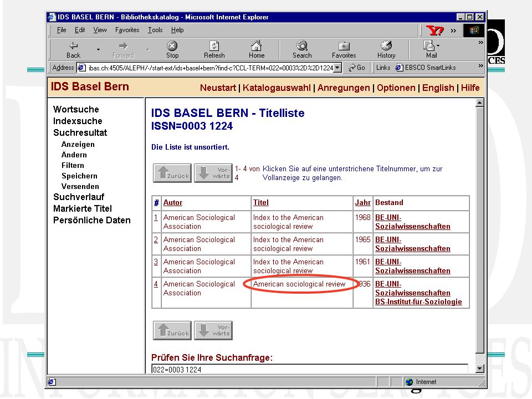
Task: Go to the Home page icon
Action: pyautogui.click(x=256, y=45)
